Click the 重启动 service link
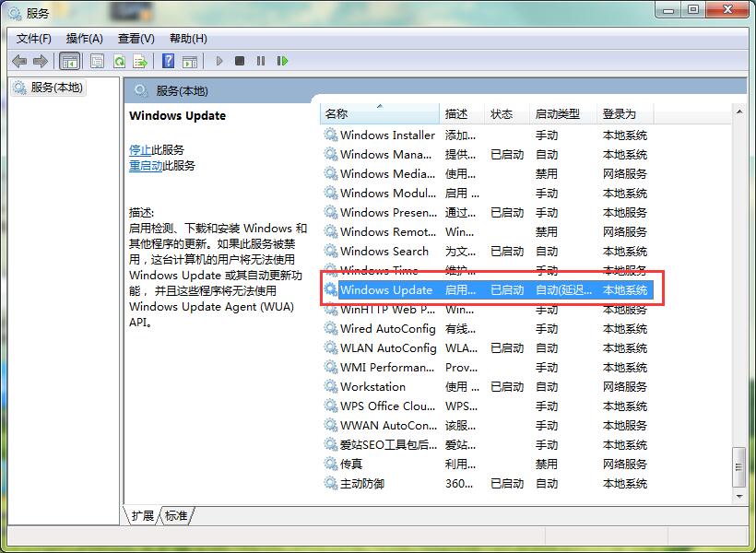The image size is (756, 553). point(146,166)
